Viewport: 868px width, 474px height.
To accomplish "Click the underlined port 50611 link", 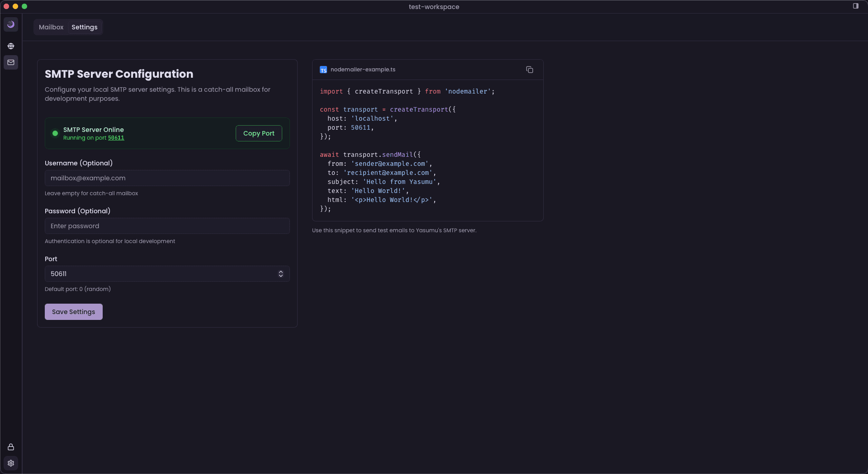I will point(116,138).
